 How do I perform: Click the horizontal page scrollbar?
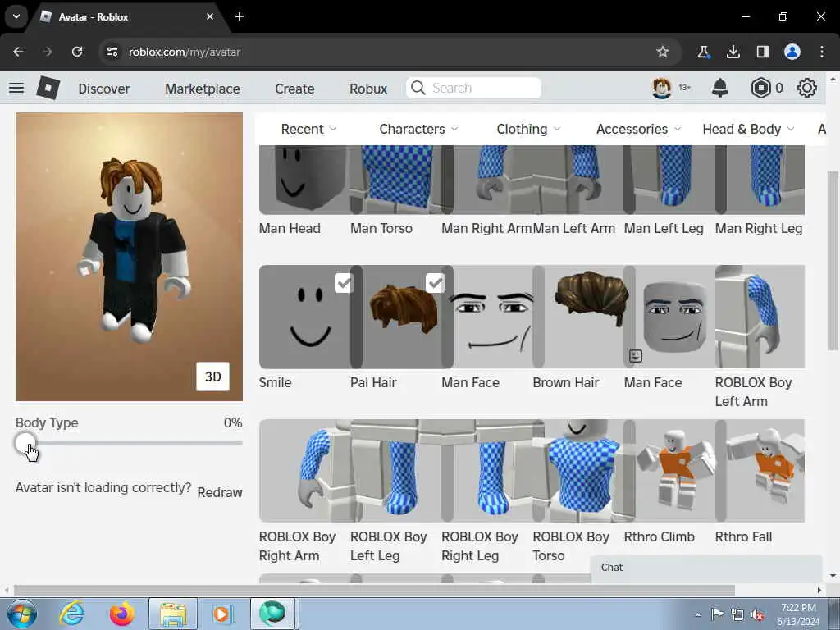click(374, 590)
